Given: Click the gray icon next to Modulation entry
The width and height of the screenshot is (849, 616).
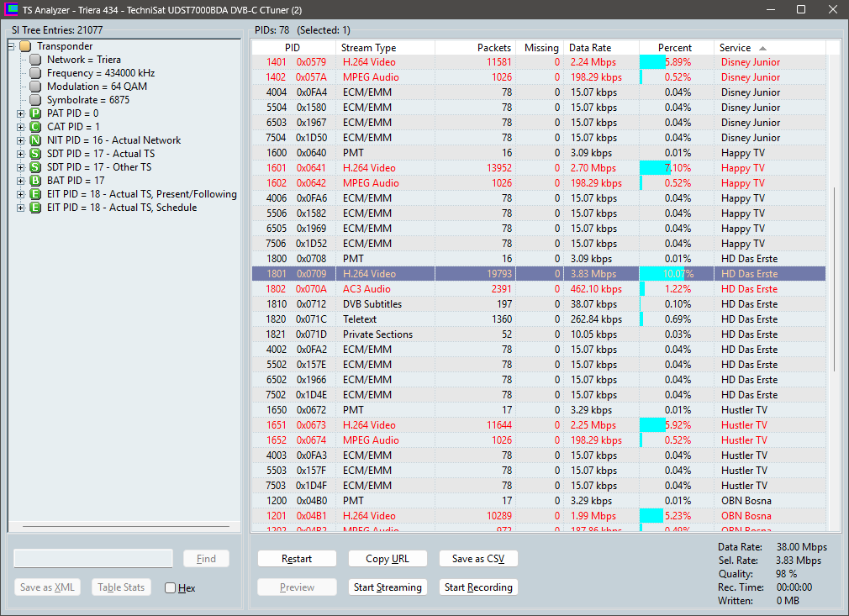Looking at the screenshot, I should pyautogui.click(x=35, y=87).
